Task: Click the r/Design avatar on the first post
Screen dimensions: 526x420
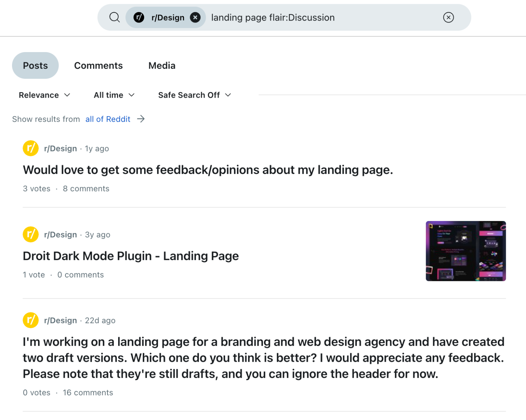Action: click(x=30, y=148)
